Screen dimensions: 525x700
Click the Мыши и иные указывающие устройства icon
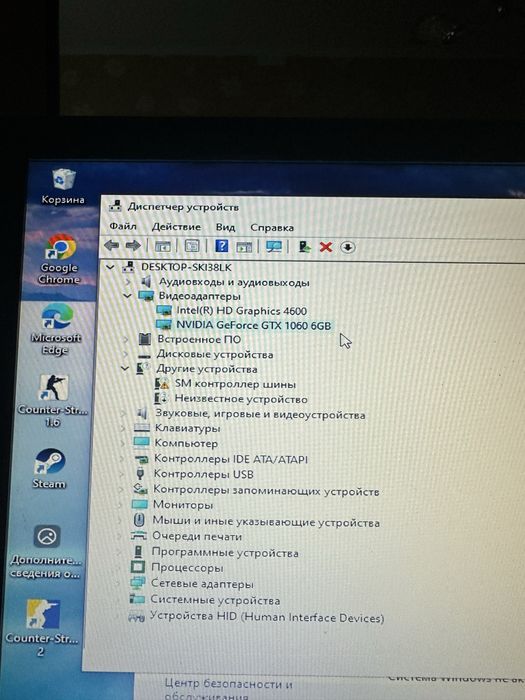139,520
